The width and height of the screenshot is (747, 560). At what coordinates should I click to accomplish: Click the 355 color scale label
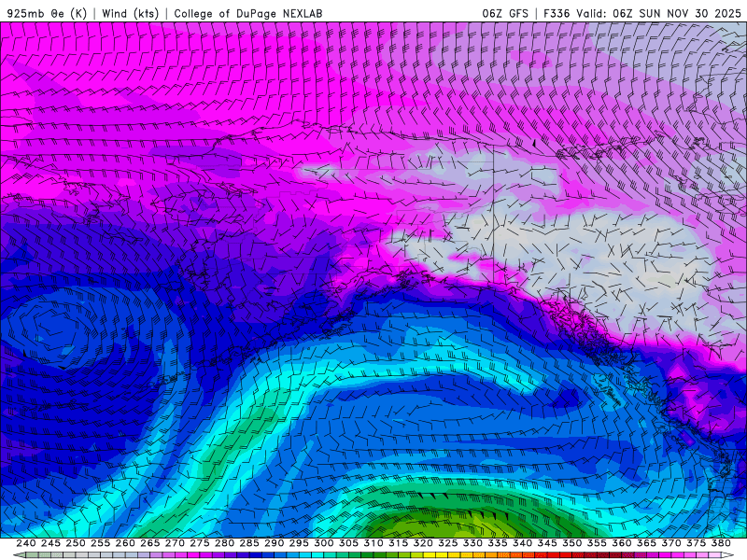[x=597, y=543]
